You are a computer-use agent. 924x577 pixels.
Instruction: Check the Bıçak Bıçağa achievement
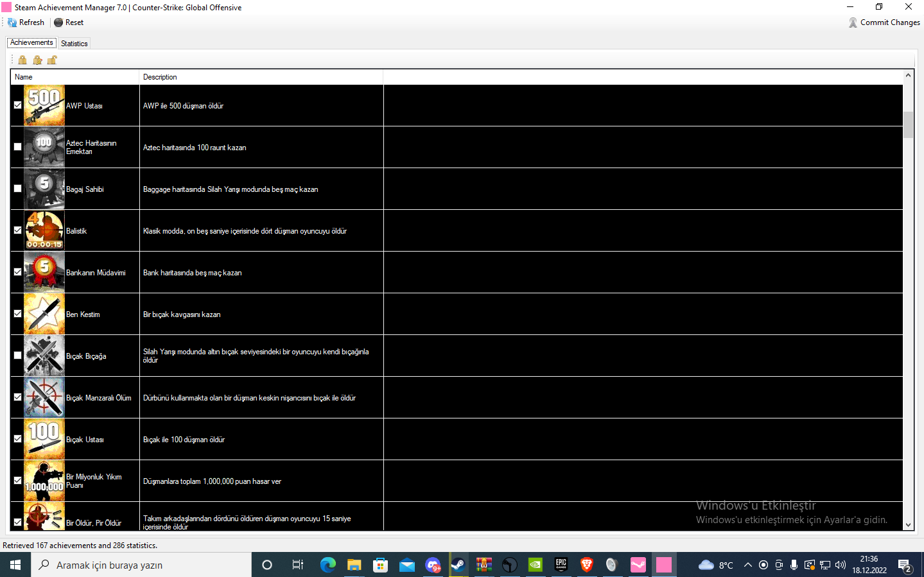18,356
